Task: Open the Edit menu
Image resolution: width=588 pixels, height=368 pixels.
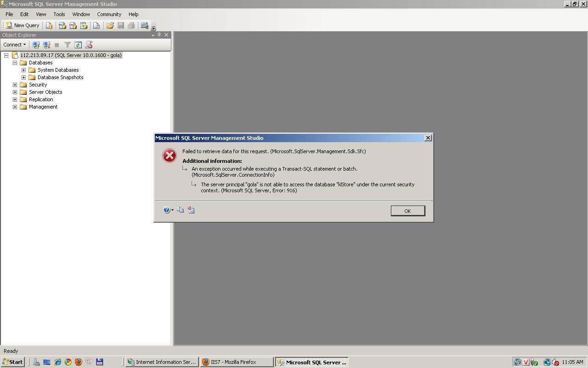Action: pyautogui.click(x=24, y=14)
